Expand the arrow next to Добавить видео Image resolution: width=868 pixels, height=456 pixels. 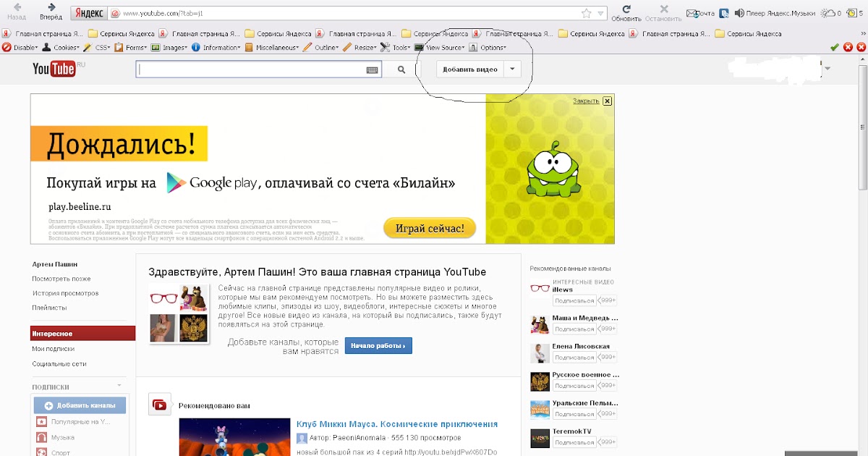pos(512,69)
